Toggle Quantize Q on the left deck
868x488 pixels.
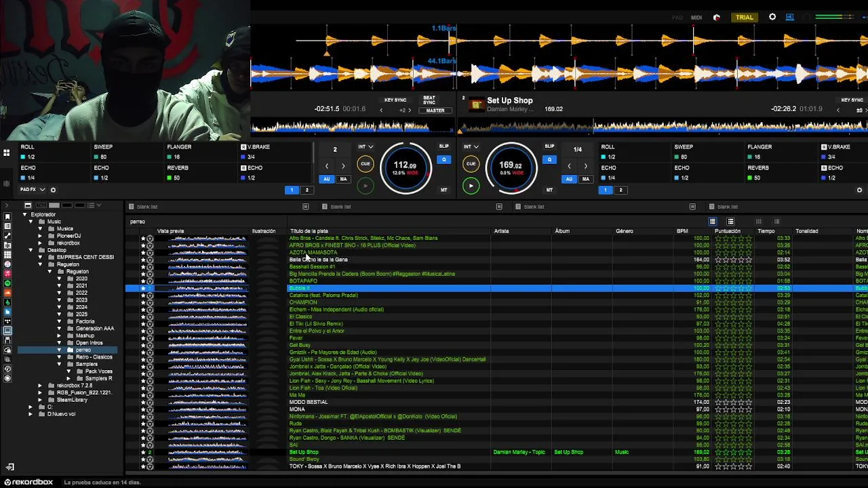(443, 160)
